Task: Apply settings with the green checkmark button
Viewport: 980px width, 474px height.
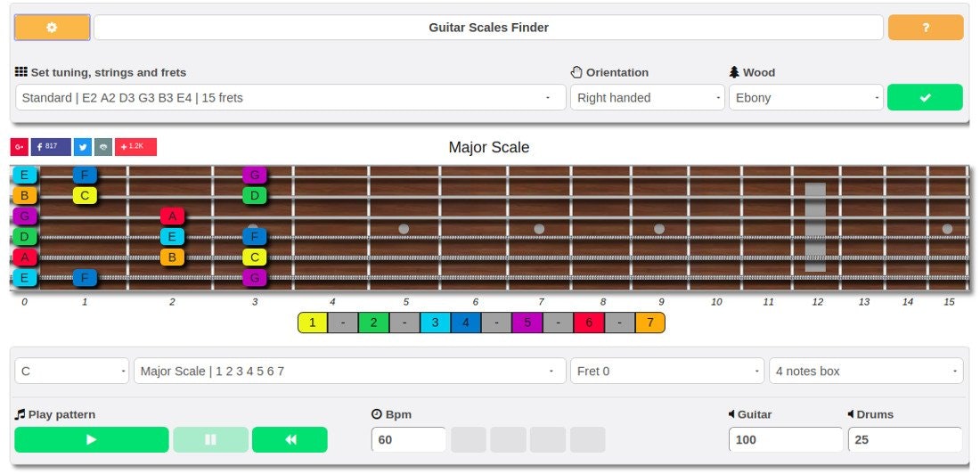Action: (x=925, y=97)
